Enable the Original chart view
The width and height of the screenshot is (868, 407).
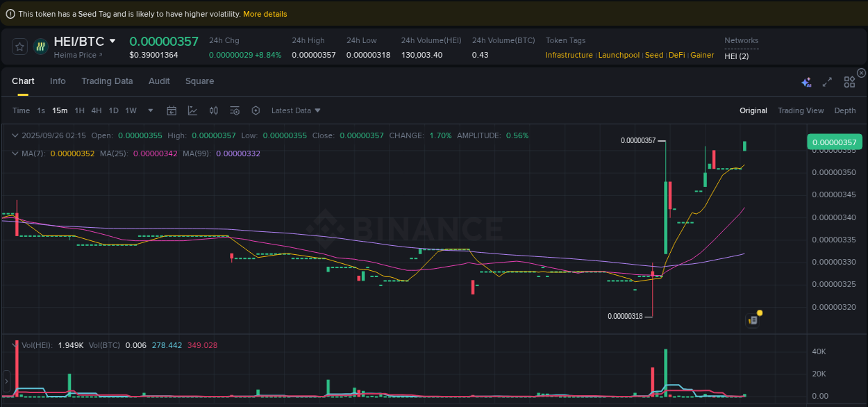753,110
